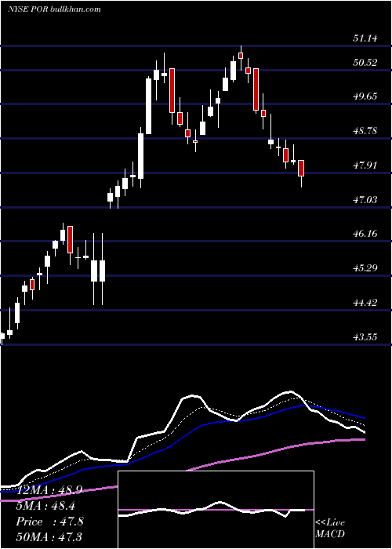Click the <<Live MACD label
Image resolution: width=392 pixels, height=549 pixels.
330,529
